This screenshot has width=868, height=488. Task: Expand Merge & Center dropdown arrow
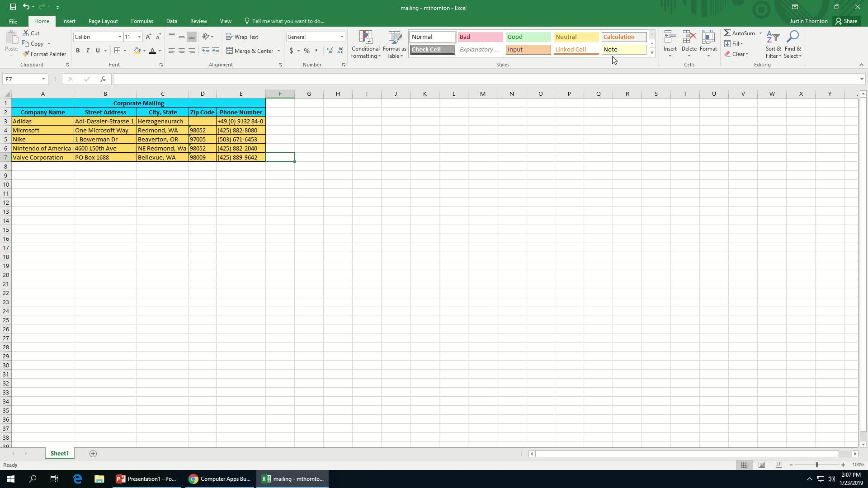tap(278, 51)
